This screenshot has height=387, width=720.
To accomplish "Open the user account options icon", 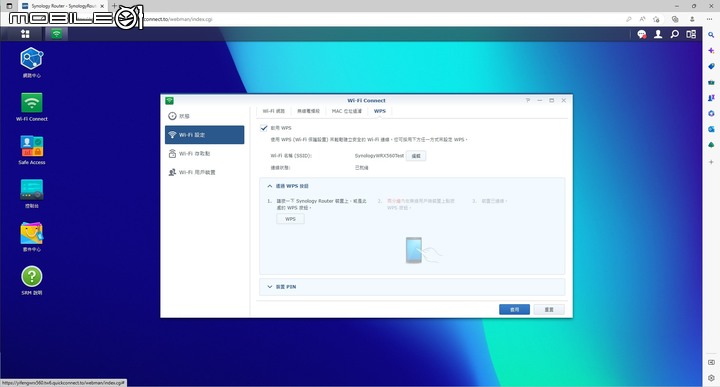I will pyautogui.click(x=658, y=34).
